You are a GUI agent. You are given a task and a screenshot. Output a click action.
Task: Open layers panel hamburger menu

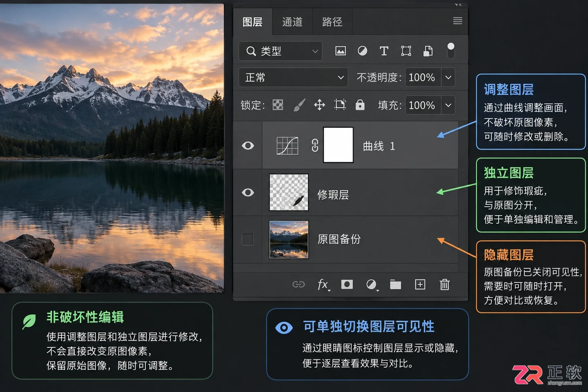(x=458, y=21)
